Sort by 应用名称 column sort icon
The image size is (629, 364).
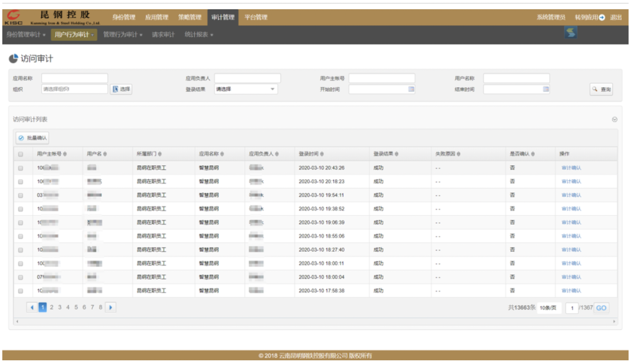pyautogui.click(x=222, y=154)
